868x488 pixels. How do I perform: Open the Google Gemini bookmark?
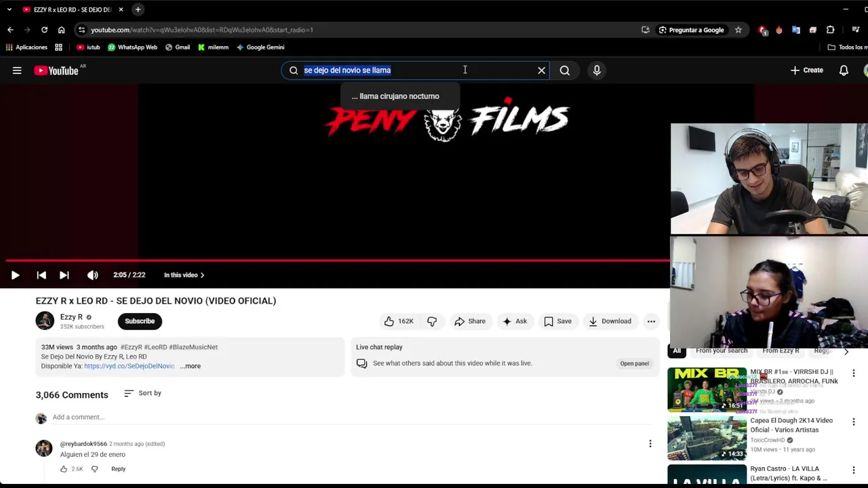pos(260,47)
